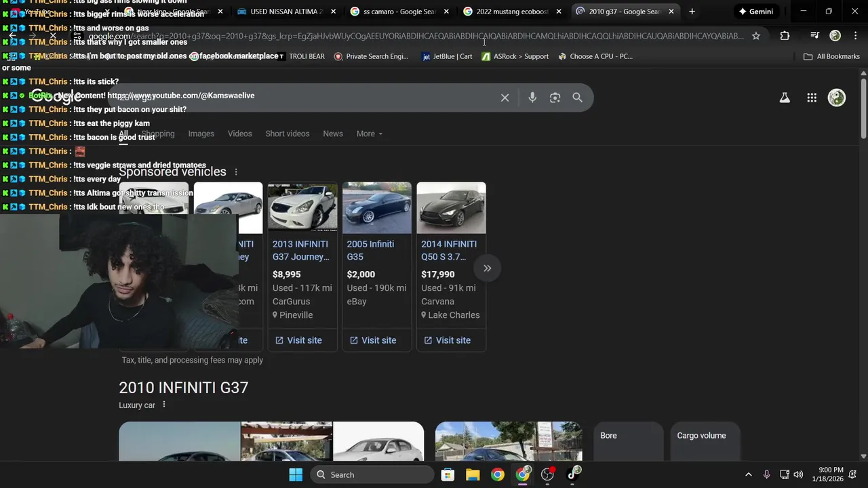Screen dimensions: 868x488
Task: Click the Cargo volume spec chip
Action: coord(705,441)
